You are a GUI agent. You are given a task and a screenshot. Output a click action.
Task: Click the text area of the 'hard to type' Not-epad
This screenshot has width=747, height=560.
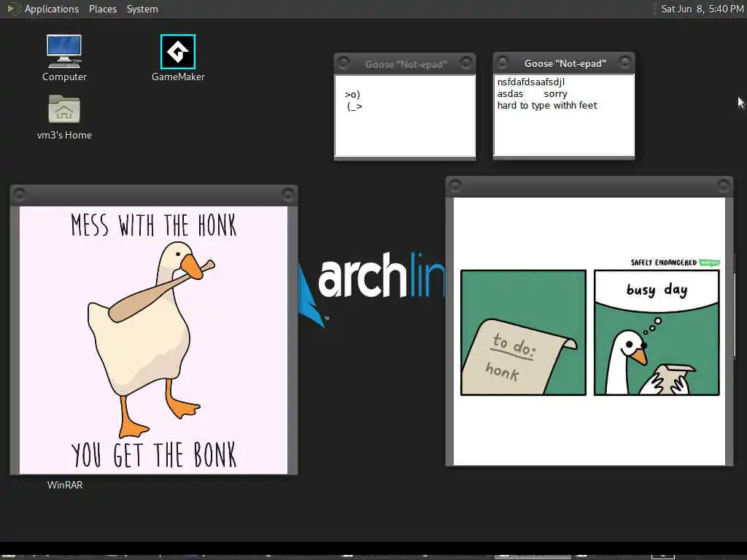pyautogui.click(x=564, y=114)
